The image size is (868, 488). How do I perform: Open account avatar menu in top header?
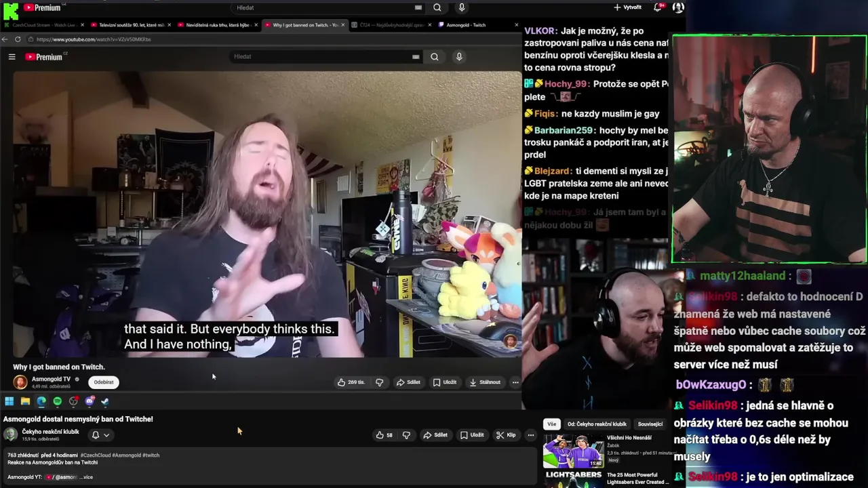pyautogui.click(x=678, y=7)
